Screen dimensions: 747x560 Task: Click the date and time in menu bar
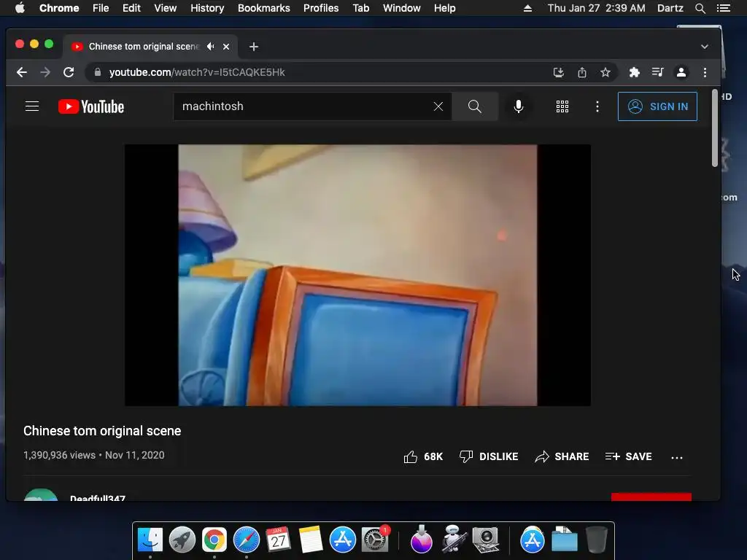click(597, 8)
